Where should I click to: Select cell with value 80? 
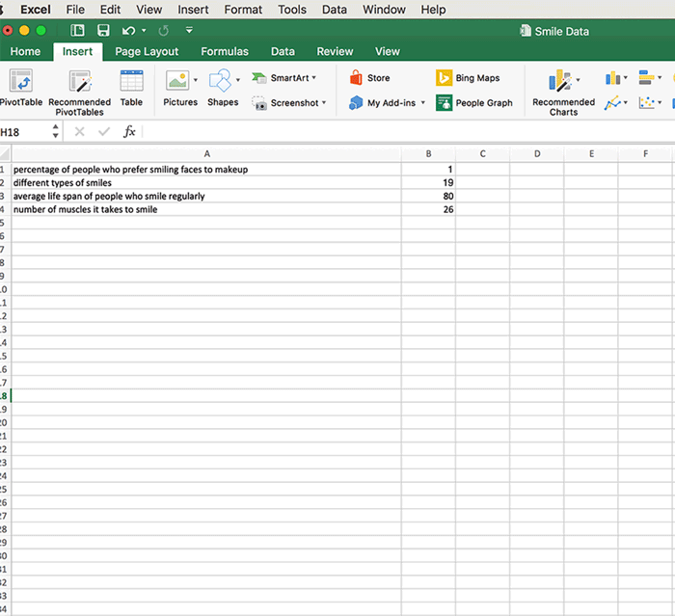click(x=428, y=196)
